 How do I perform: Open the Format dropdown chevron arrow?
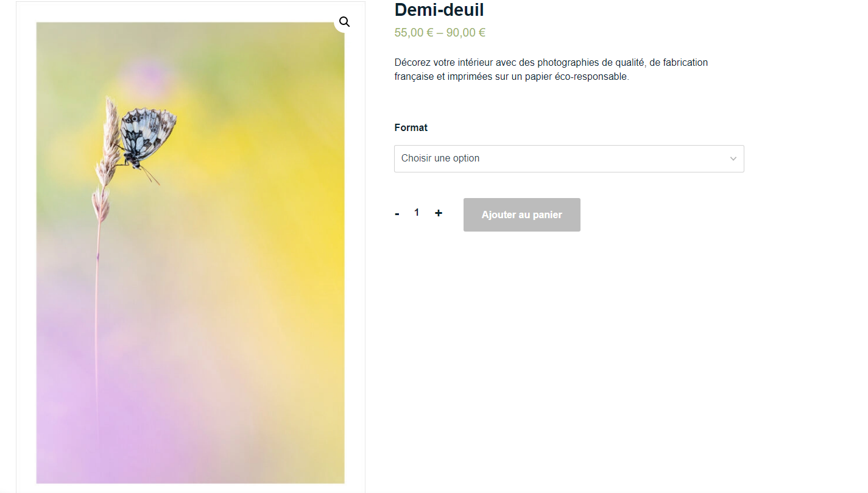pyautogui.click(x=733, y=159)
